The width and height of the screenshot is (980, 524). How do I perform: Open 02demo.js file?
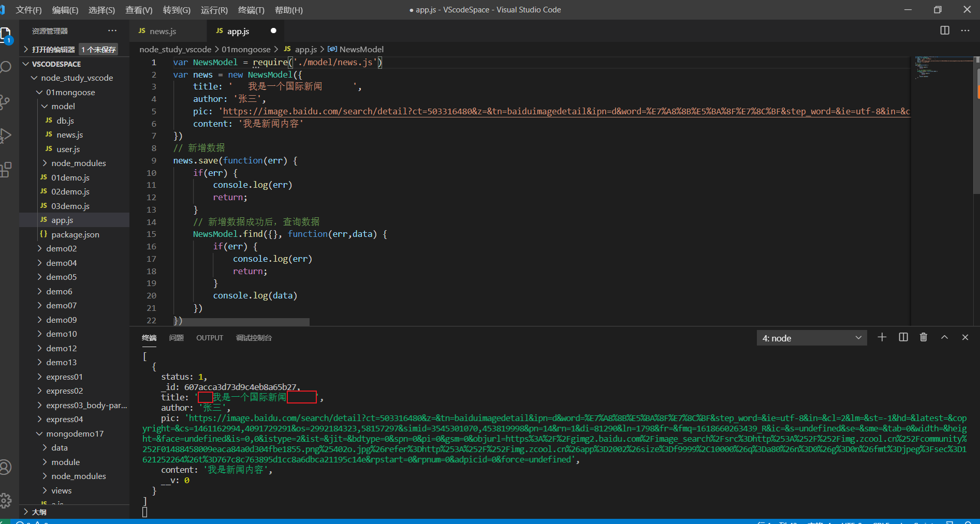point(75,191)
